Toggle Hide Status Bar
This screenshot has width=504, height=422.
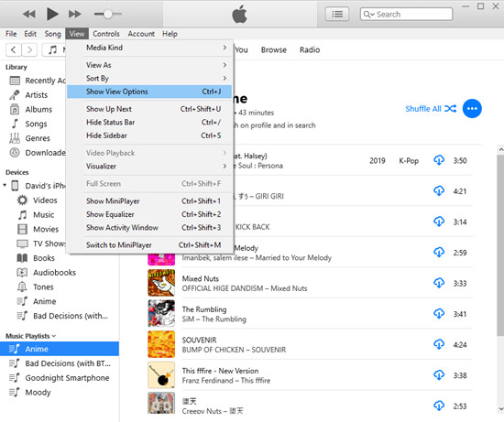(149, 123)
